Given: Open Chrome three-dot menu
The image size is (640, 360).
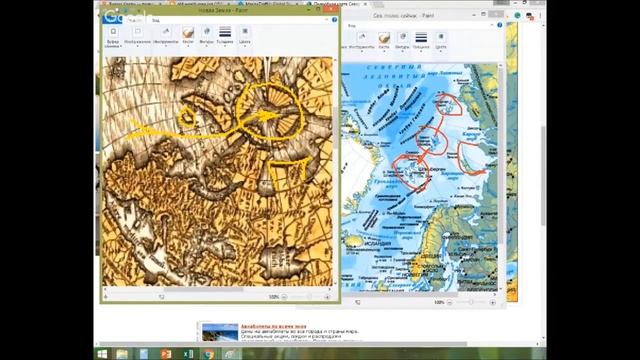Looking at the screenshot, I should click(x=540, y=16).
